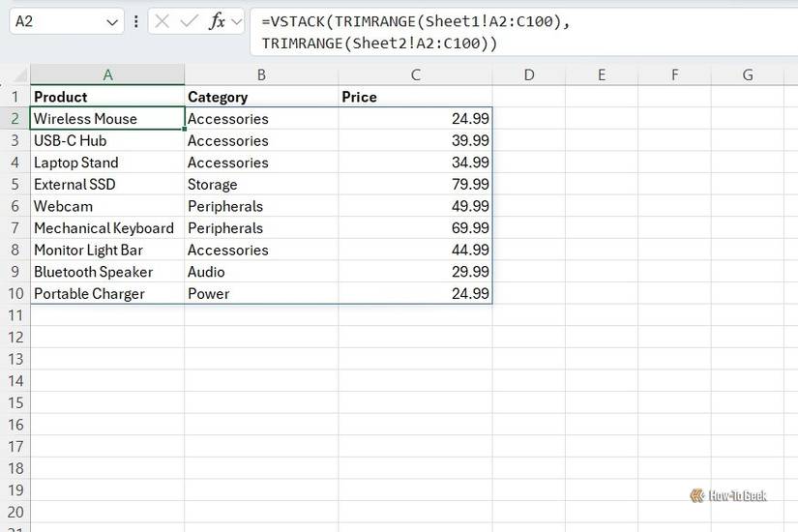Click Peripherals in the Mechanical Keyboard row
Viewport: 798px width, 532px height.
[x=261, y=228]
